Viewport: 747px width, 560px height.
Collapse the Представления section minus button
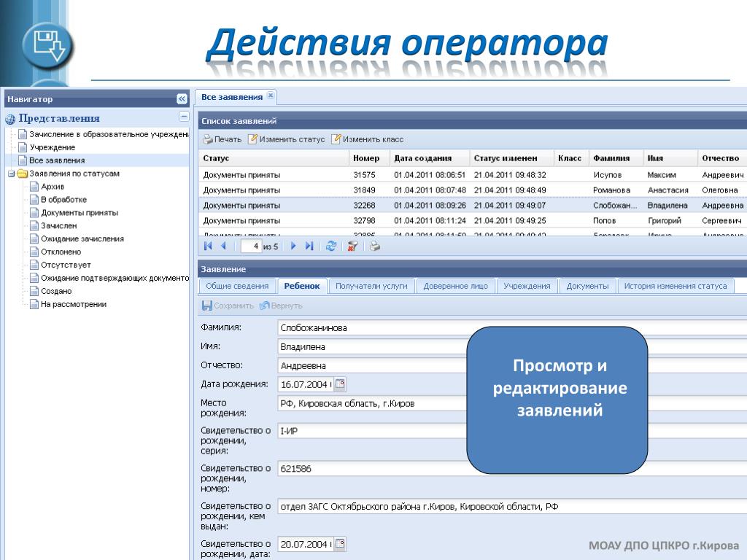[184, 116]
